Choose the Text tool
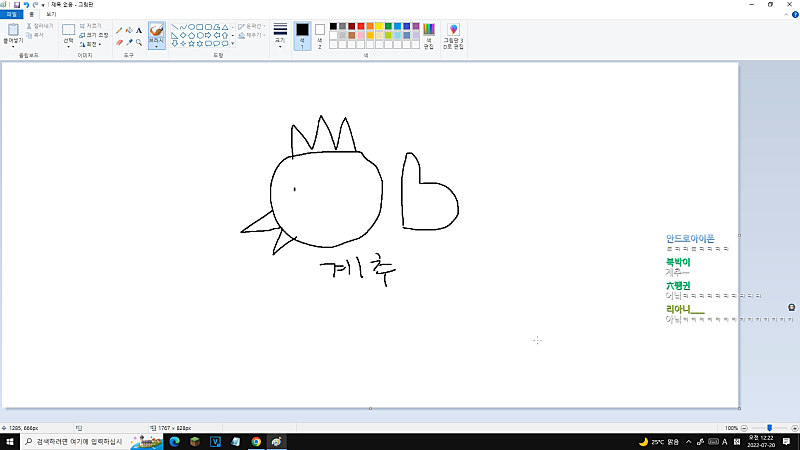The image size is (800, 450). [x=139, y=30]
